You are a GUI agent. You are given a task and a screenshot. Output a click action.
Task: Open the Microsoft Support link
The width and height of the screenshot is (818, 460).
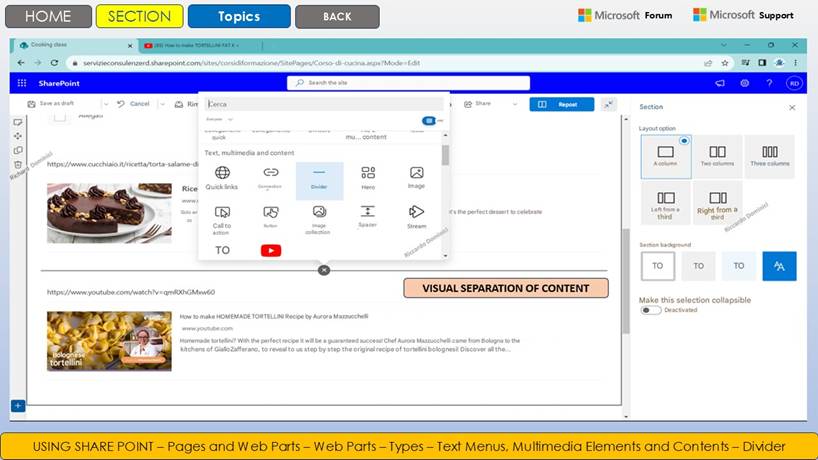point(743,15)
